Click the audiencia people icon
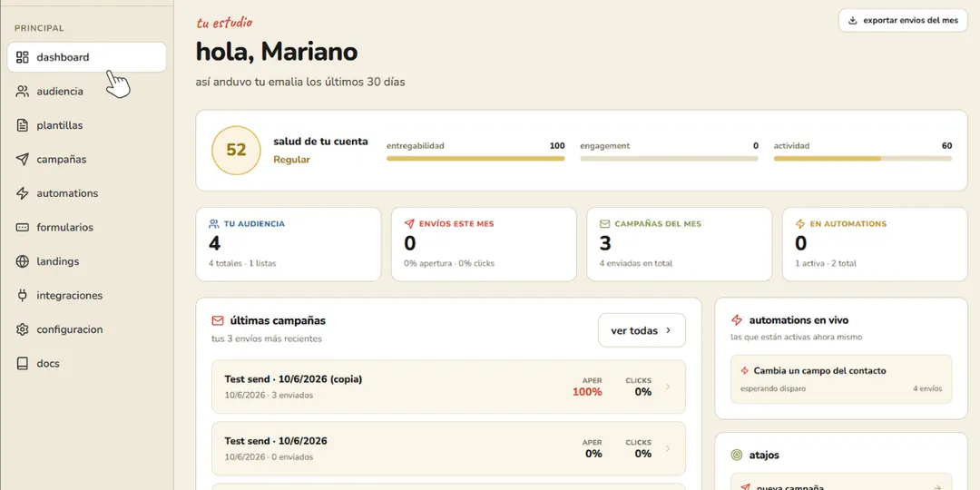 point(23,92)
